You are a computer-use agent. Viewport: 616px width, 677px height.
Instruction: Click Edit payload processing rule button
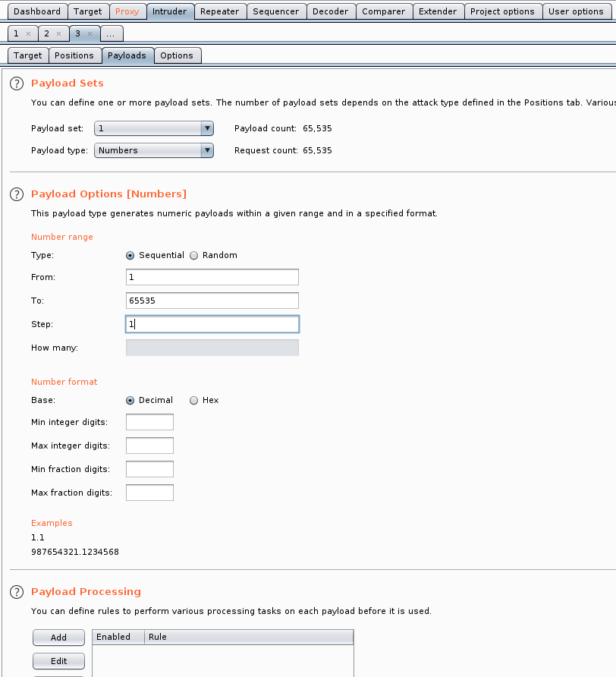pos(58,661)
